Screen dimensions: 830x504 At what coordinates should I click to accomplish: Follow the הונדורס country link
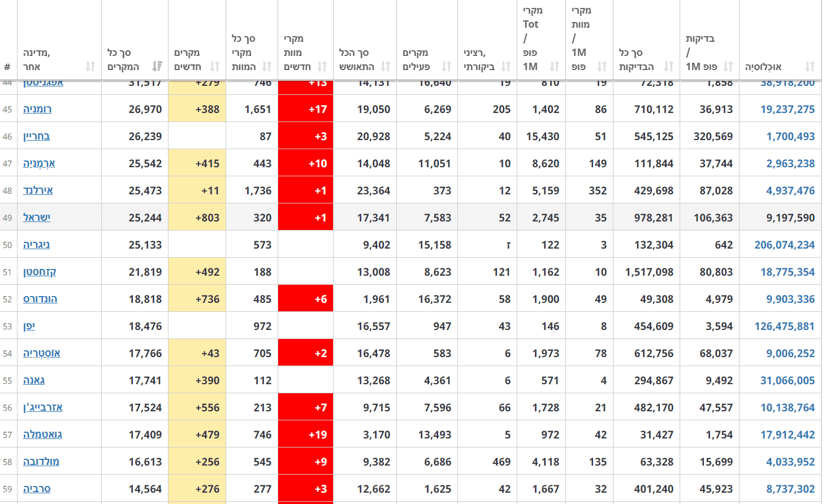pos(40,299)
